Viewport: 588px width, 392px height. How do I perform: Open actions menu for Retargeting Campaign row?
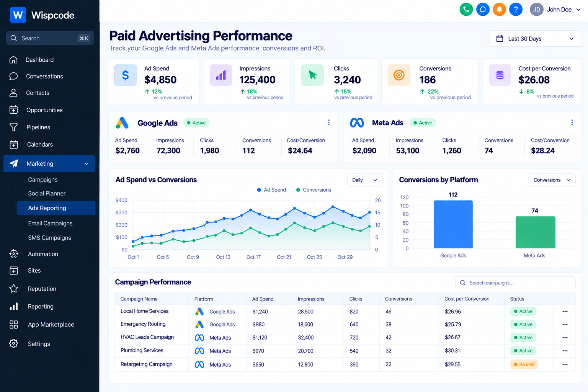[565, 364]
